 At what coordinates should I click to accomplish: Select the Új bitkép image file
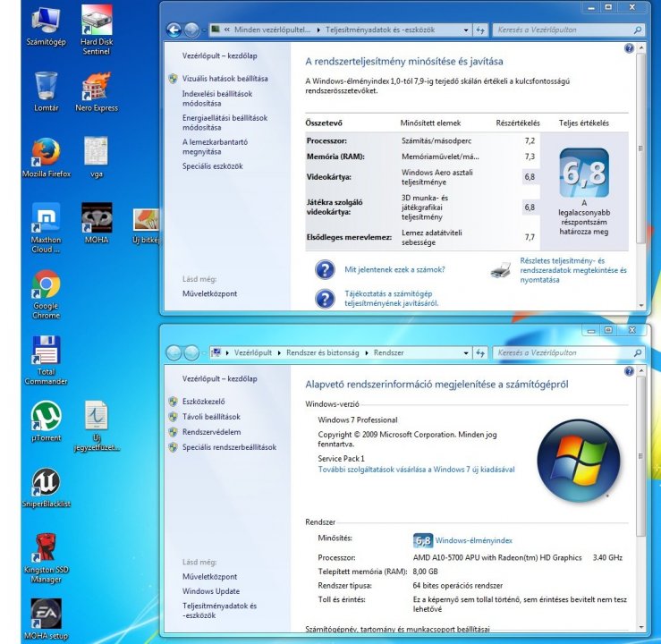coord(146,226)
